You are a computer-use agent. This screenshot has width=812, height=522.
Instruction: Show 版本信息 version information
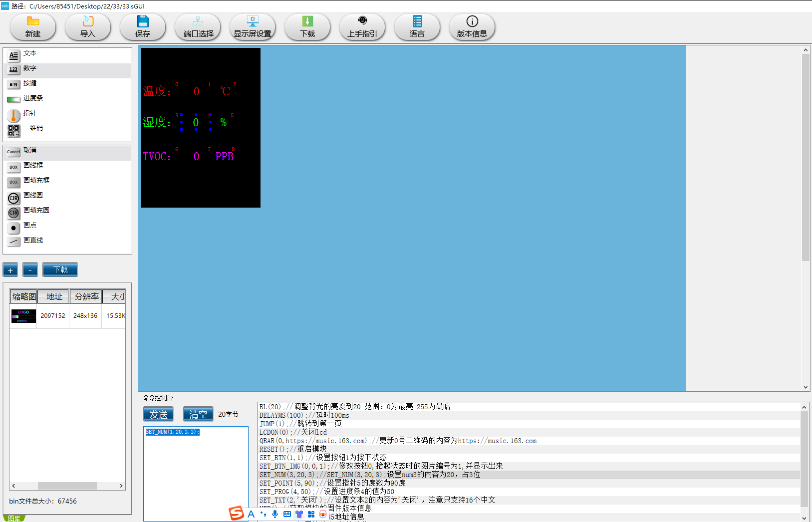tap(472, 27)
